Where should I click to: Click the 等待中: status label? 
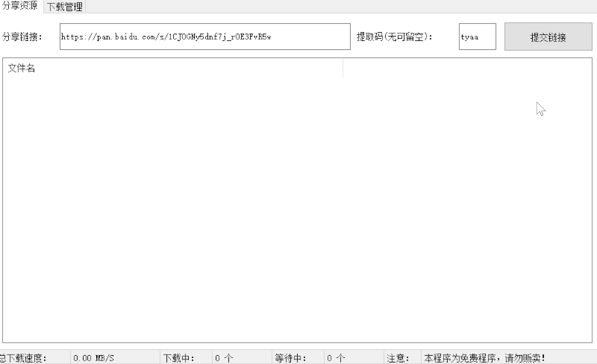290,358
